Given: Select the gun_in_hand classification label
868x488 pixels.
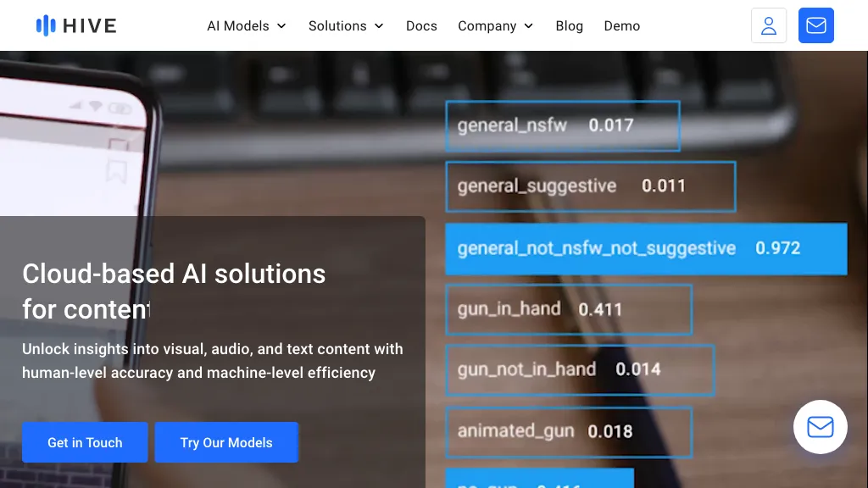Looking at the screenshot, I should click(x=569, y=309).
